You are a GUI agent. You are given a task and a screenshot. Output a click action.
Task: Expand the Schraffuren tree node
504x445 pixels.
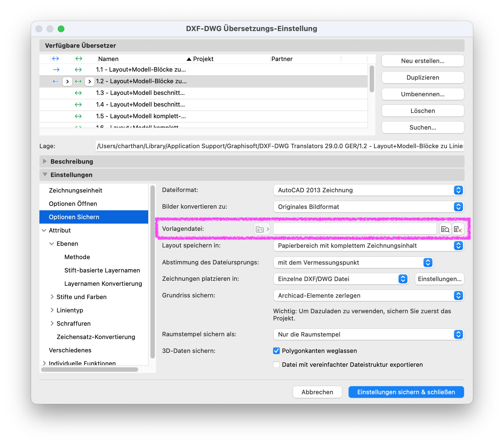tap(52, 323)
